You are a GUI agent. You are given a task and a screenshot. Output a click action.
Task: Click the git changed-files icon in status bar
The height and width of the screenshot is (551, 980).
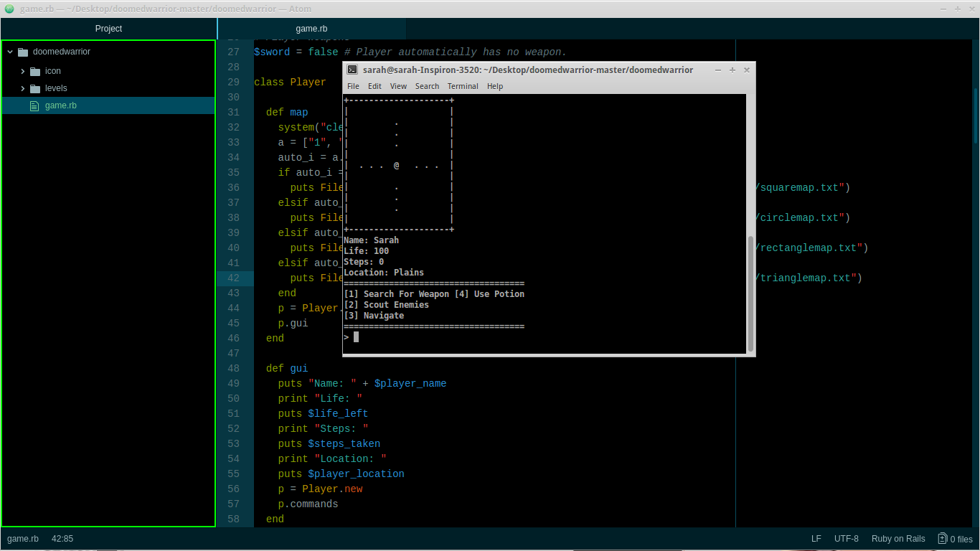click(943, 539)
